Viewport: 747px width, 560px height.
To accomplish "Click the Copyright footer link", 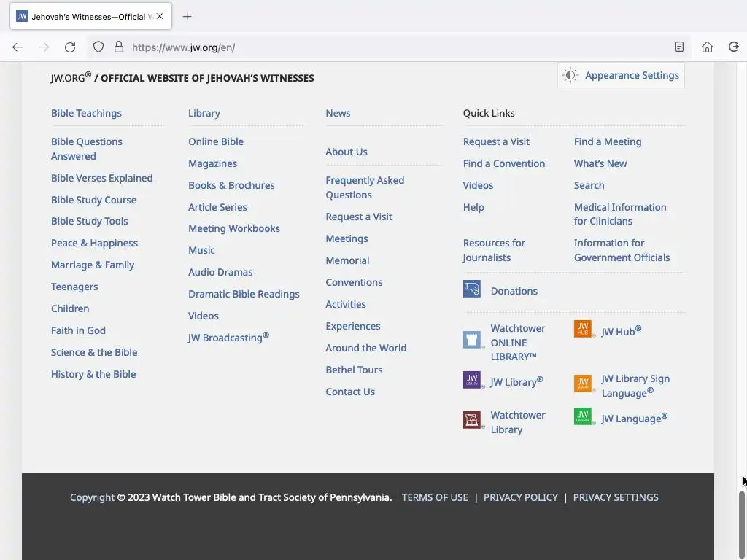I will point(92,497).
